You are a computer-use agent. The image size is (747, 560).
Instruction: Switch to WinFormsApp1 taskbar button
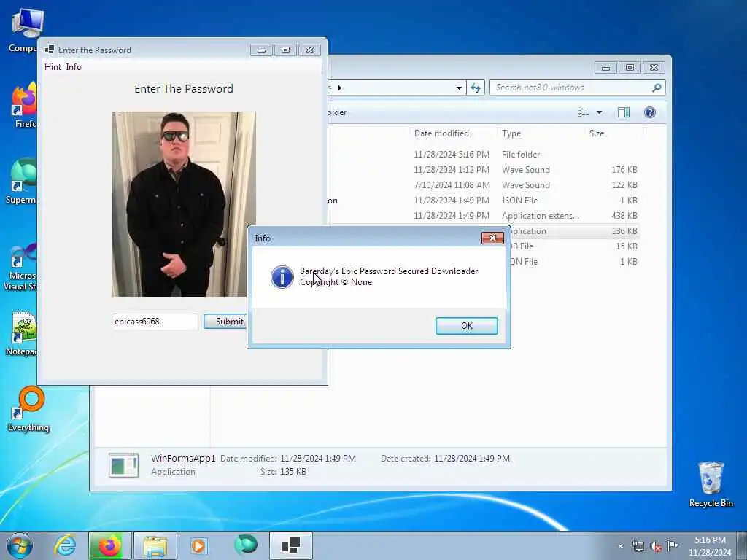coord(291,545)
